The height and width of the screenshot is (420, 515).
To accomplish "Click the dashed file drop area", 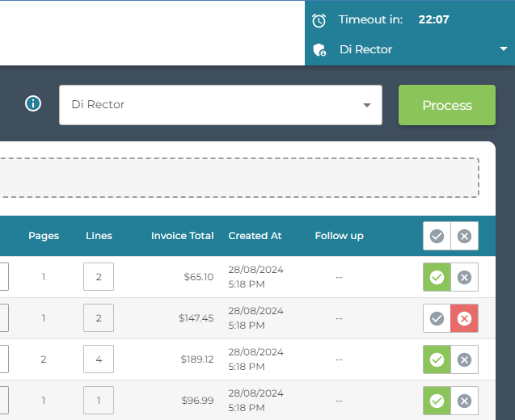I will click(x=239, y=178).
